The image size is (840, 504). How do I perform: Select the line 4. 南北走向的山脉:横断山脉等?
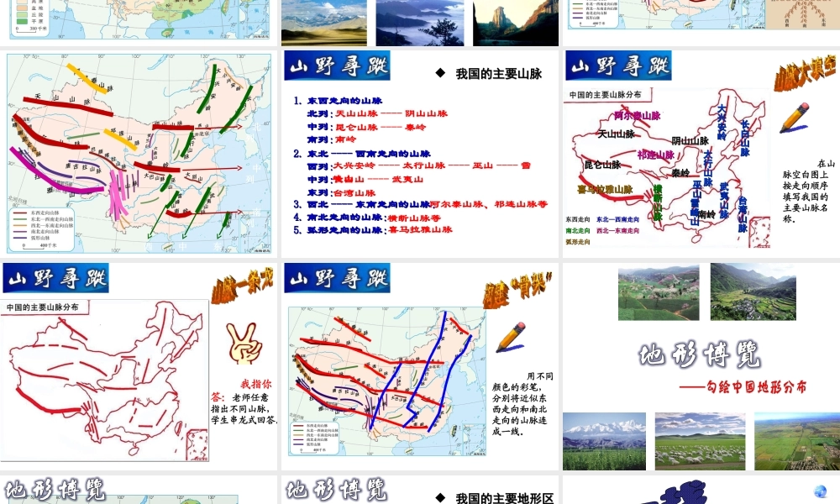[x=367, y=218]
